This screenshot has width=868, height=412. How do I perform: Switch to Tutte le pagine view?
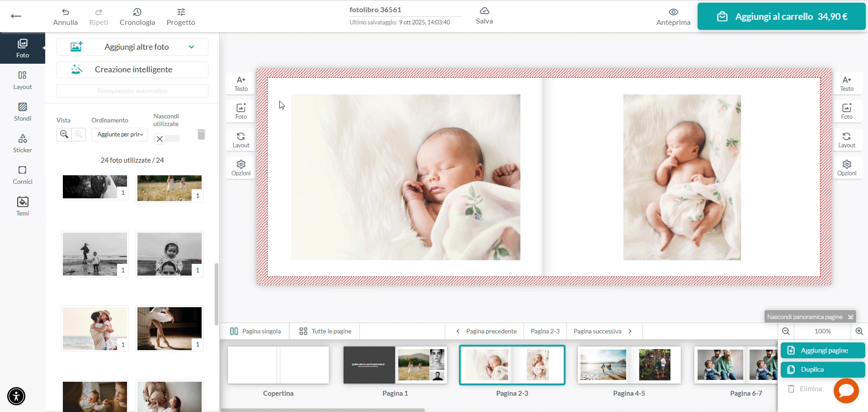(325, 331)
